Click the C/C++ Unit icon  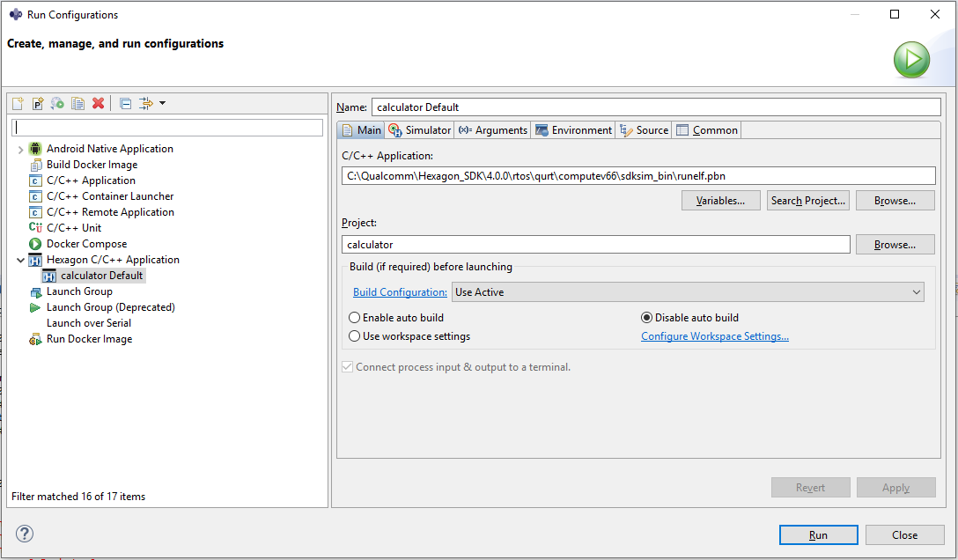(35, 228)
